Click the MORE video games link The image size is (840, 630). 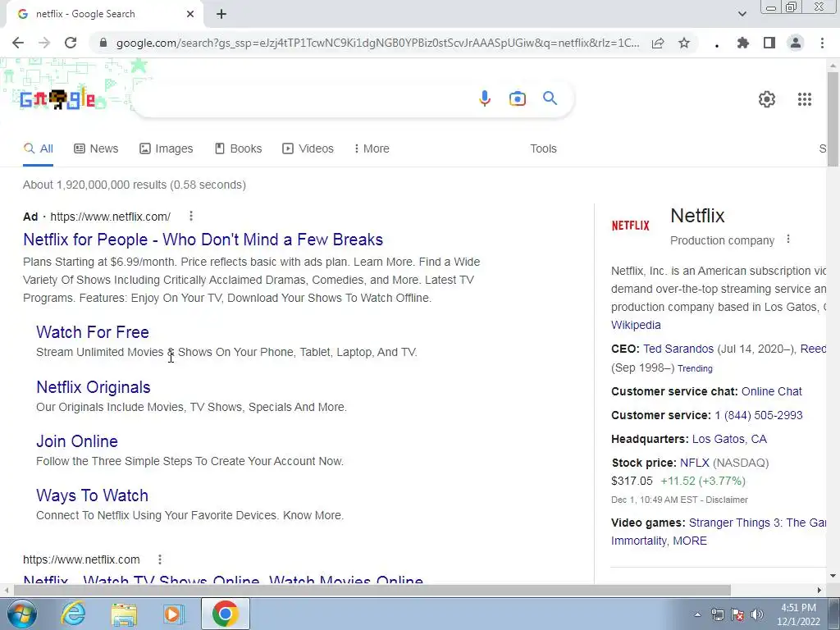point(689,541)
